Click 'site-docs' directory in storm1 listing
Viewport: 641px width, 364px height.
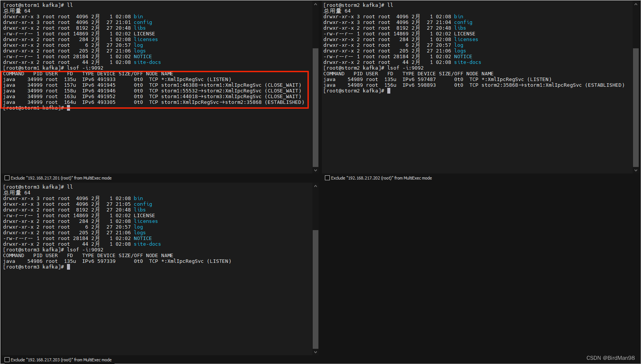[x=147, y=62]
